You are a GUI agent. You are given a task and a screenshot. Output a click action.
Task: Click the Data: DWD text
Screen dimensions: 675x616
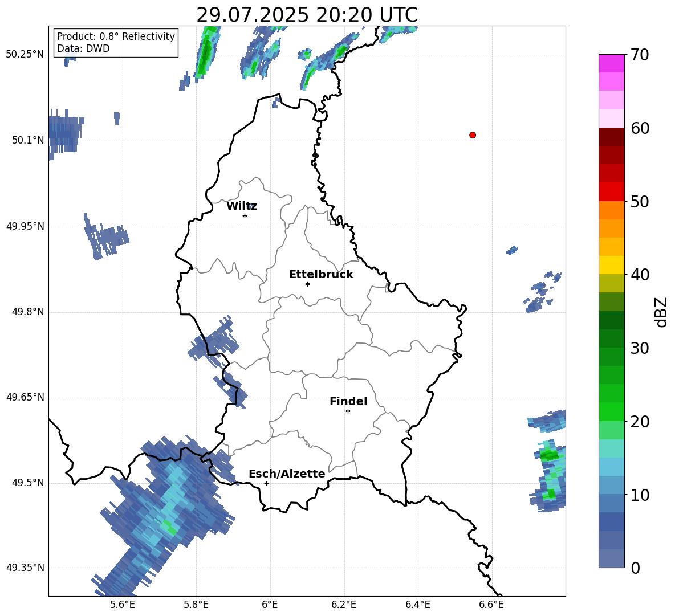pyautogui.click(x=83, y=48)
